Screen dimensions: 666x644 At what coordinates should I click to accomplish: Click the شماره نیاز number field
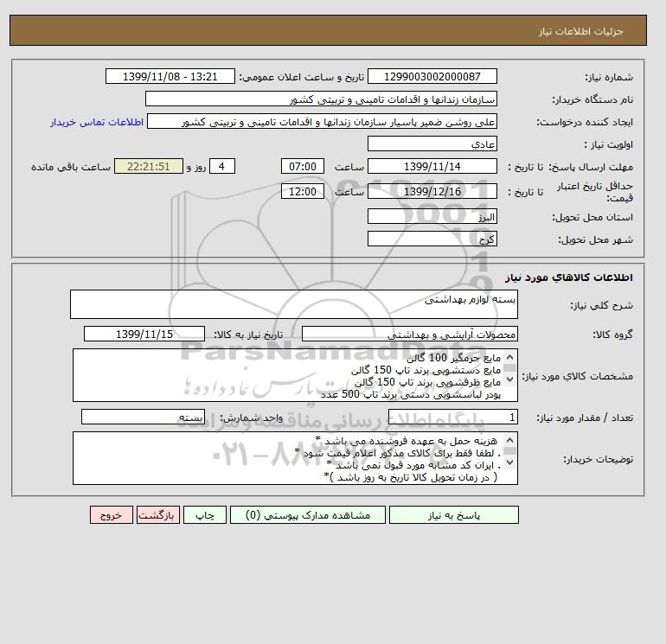click(432, 76)
